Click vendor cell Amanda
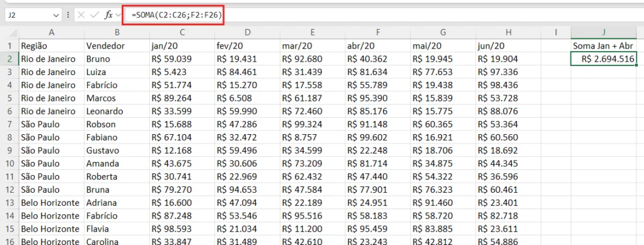This screenshot has height=245, width=644. (116, 164)
